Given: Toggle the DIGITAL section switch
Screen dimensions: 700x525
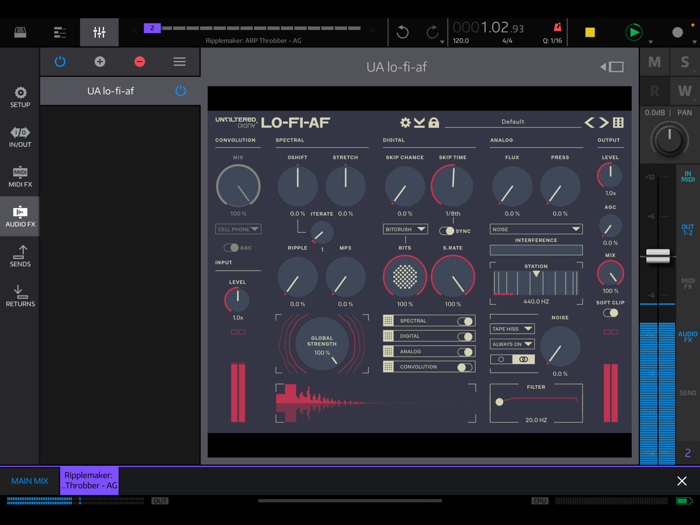Looking at the screenshot, I should pos(465,336).
